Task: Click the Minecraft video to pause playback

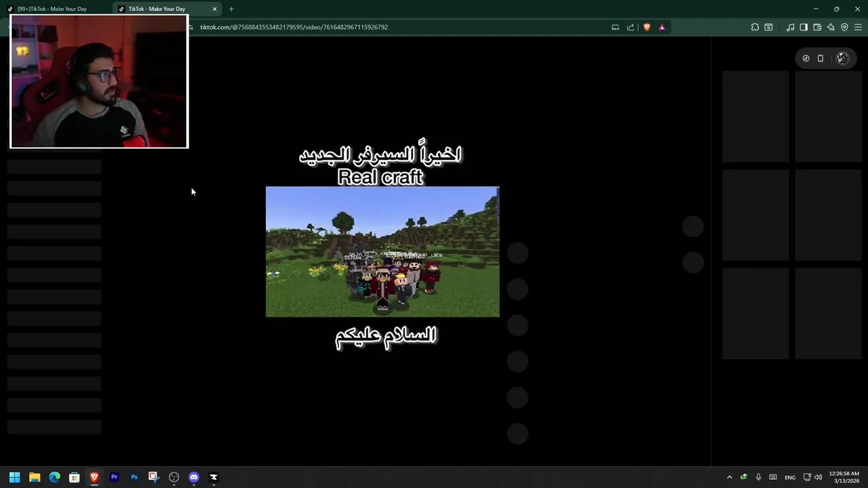Action: 382,251
